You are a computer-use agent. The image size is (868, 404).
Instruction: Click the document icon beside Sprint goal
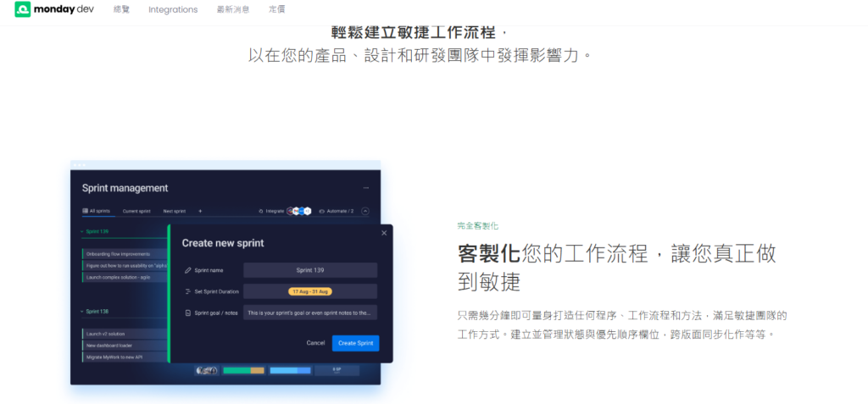(187, 313)
